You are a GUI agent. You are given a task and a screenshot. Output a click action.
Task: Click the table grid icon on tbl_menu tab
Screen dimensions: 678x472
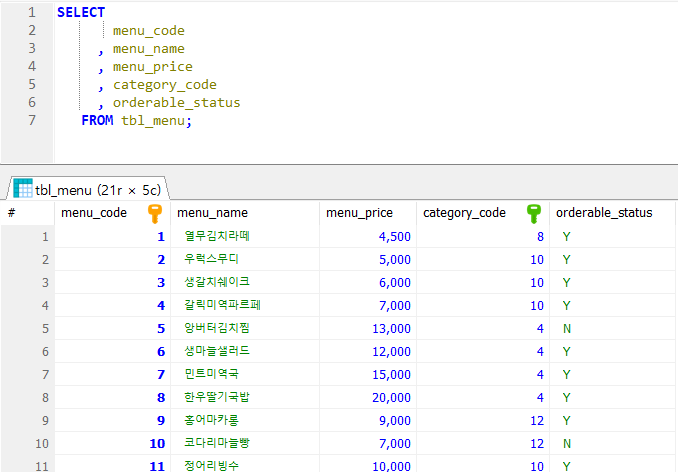(x=23, y=189)
